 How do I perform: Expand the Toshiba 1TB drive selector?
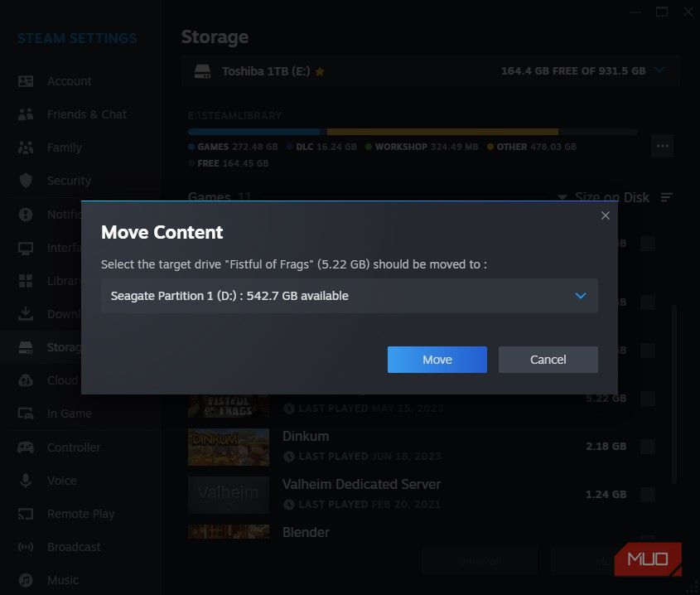(x=660, y=71)
